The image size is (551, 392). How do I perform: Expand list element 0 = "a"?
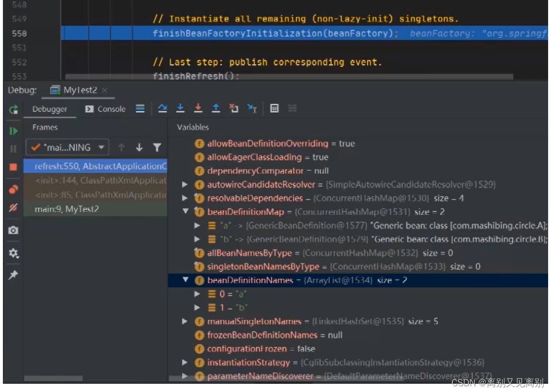(197, 294)
